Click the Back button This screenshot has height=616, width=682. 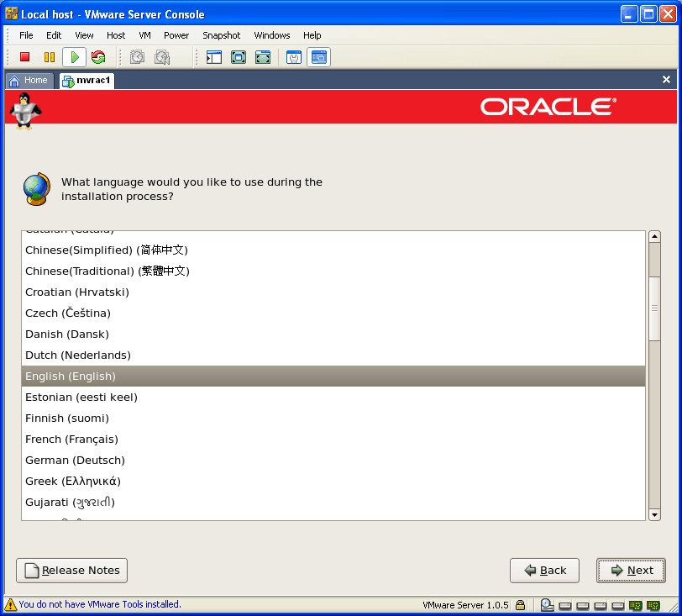544,571
